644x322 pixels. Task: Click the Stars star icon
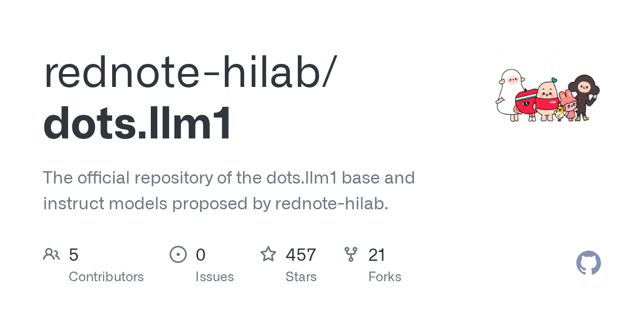(x=268, y=254)
